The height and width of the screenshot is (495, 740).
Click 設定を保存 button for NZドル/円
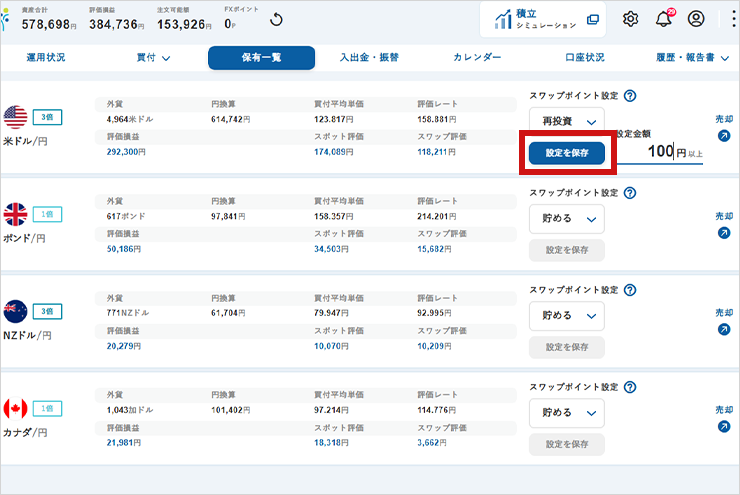(567, 347)
